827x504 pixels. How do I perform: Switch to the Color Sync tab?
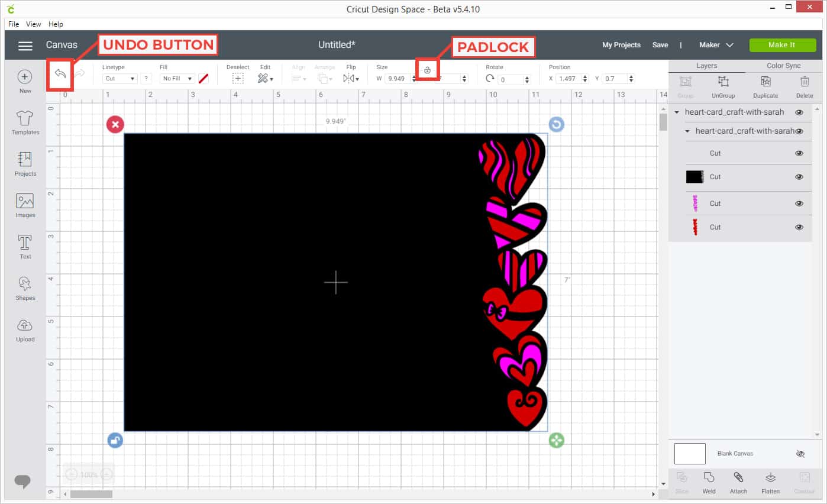click(x=783, y=66)
